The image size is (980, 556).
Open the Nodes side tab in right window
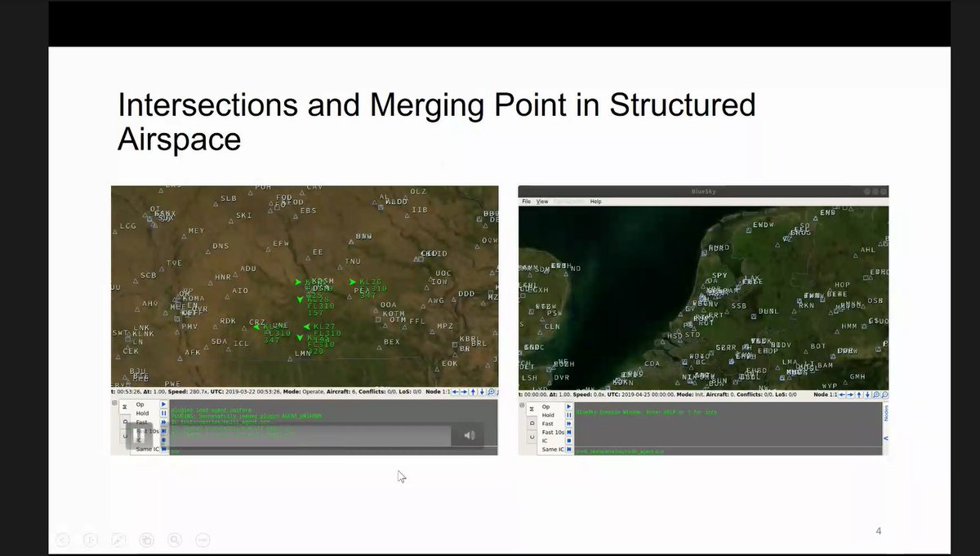pos(886,413)
